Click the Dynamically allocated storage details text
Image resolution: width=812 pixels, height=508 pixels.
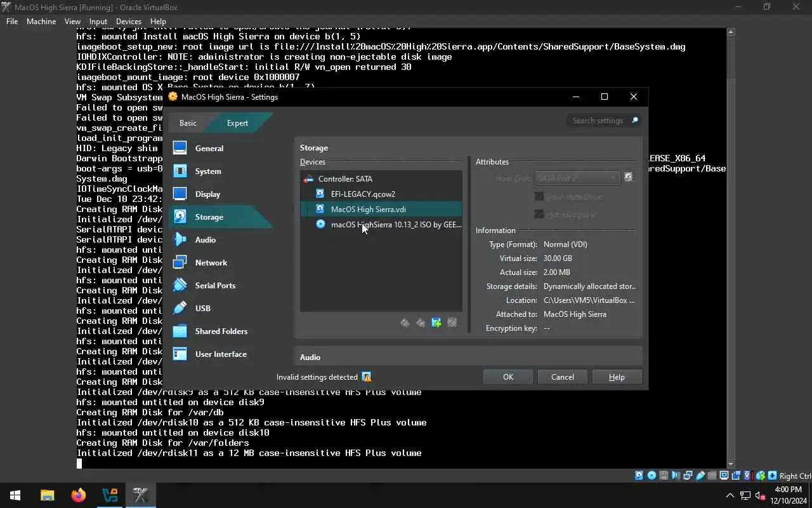coord(589,286)
